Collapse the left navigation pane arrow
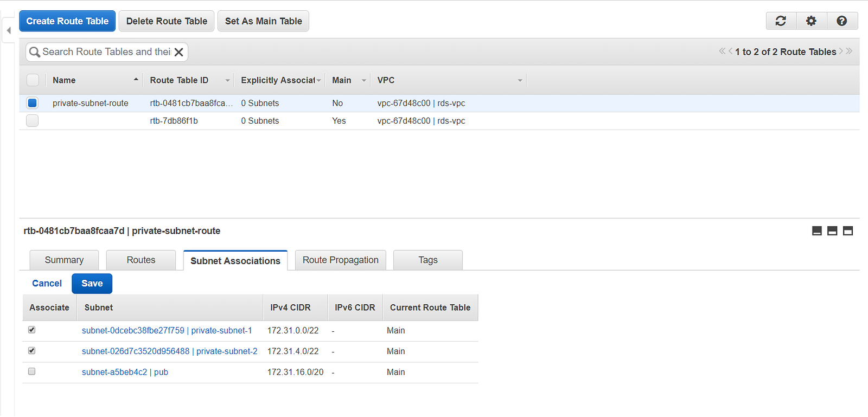 click(9, 30)
